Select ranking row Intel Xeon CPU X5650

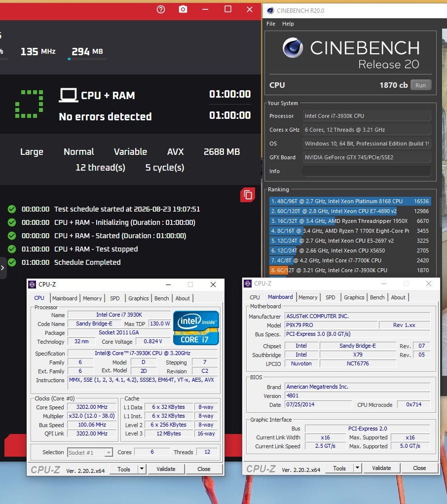click(x=350, y=251)
